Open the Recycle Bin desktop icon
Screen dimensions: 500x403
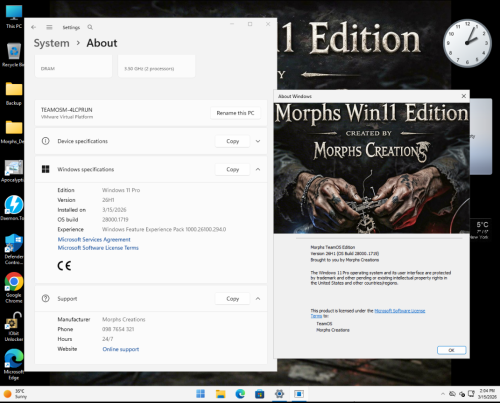tap(14, 55)
